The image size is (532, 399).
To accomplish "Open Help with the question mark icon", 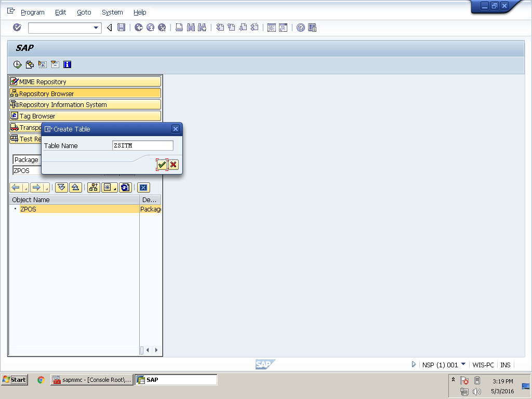I will [x=300, y=28].
